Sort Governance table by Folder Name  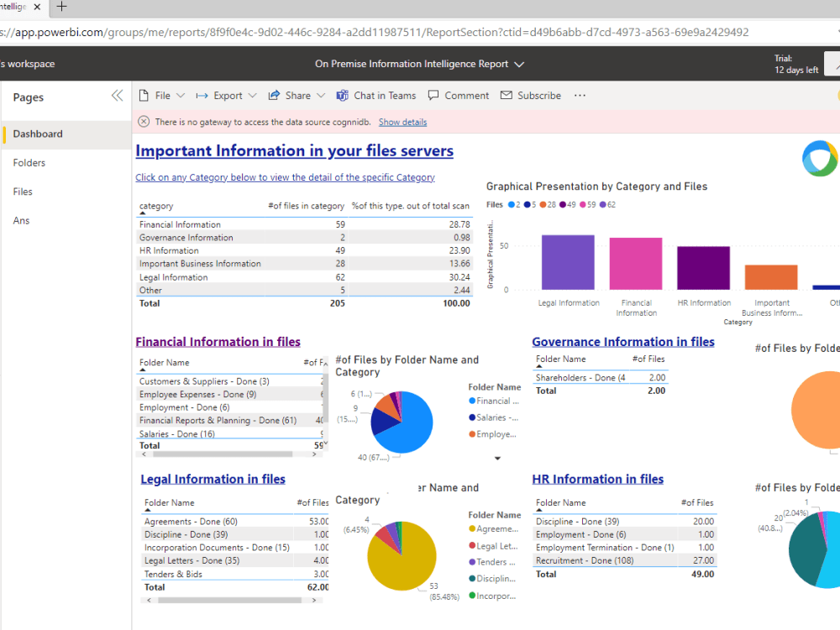(539, 366)
